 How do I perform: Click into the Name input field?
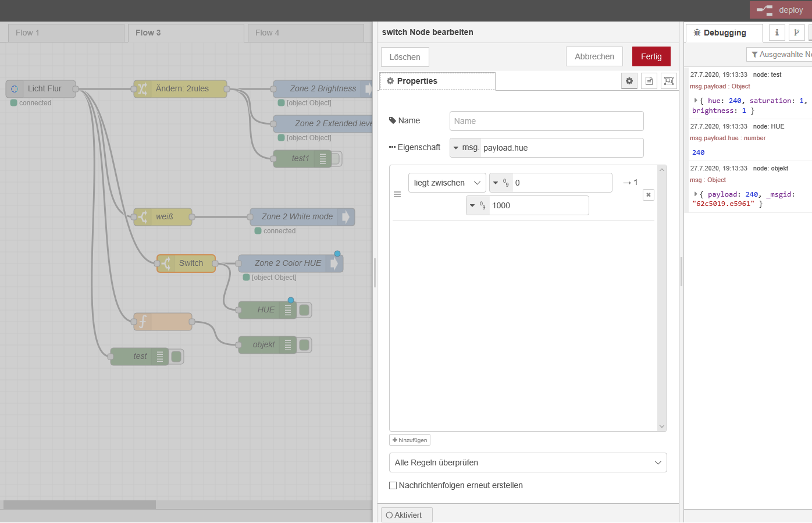[547, 121]
